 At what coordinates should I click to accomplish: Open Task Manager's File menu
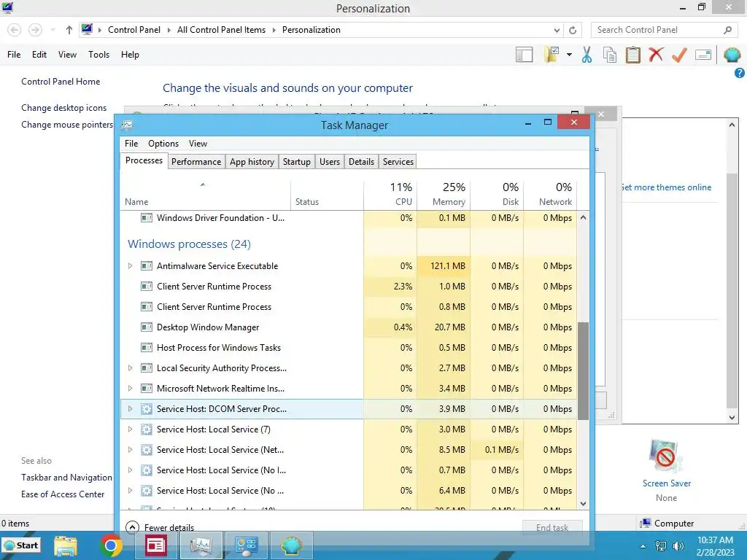[131, 144]
